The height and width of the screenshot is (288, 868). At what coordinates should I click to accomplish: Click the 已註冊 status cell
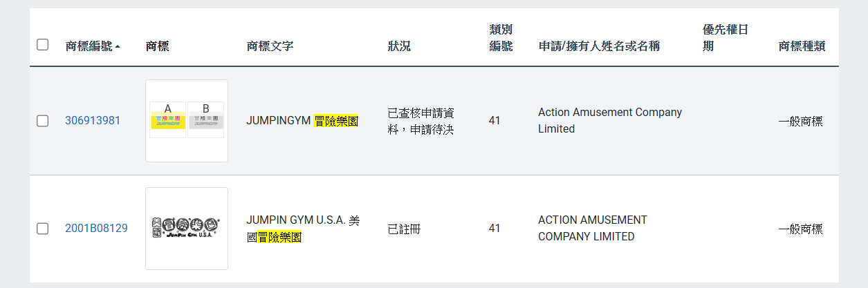pos(404,229)
